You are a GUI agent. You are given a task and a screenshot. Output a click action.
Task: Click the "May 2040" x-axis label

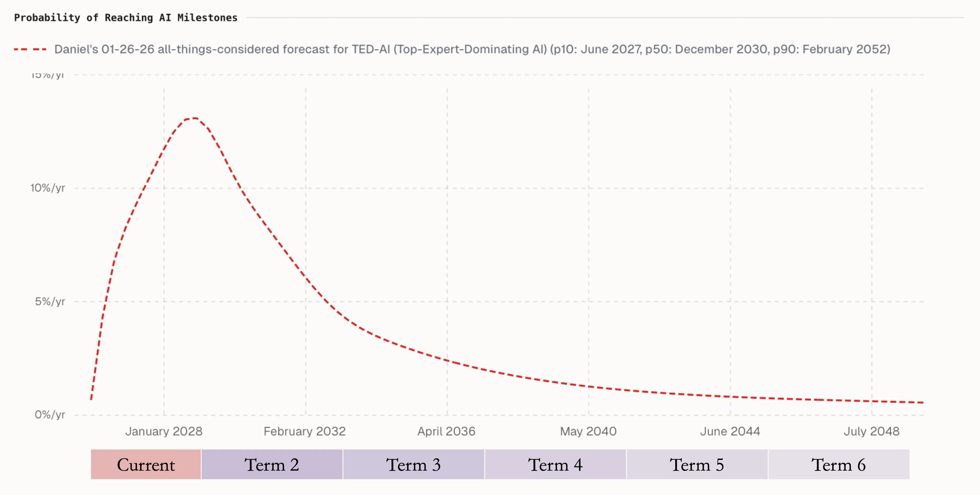pyautogui.click(x=588, y=431)
